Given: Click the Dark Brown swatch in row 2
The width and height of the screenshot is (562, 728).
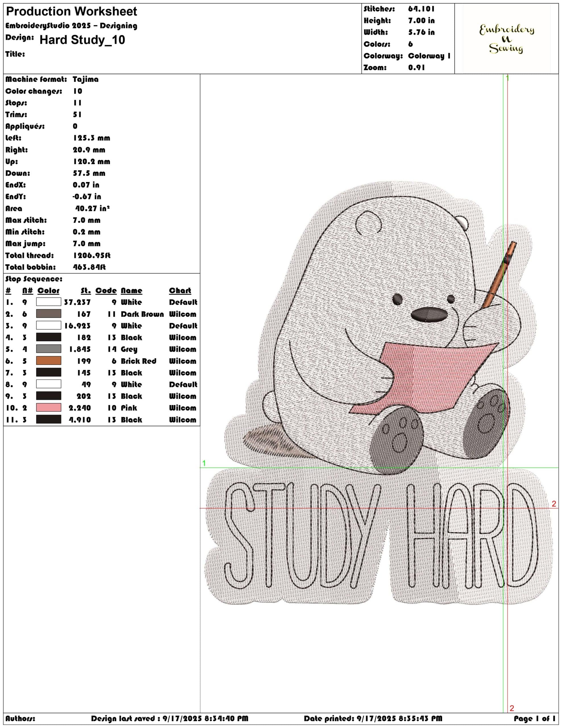Looking at the screenshot, I should [x=49, y=314].
